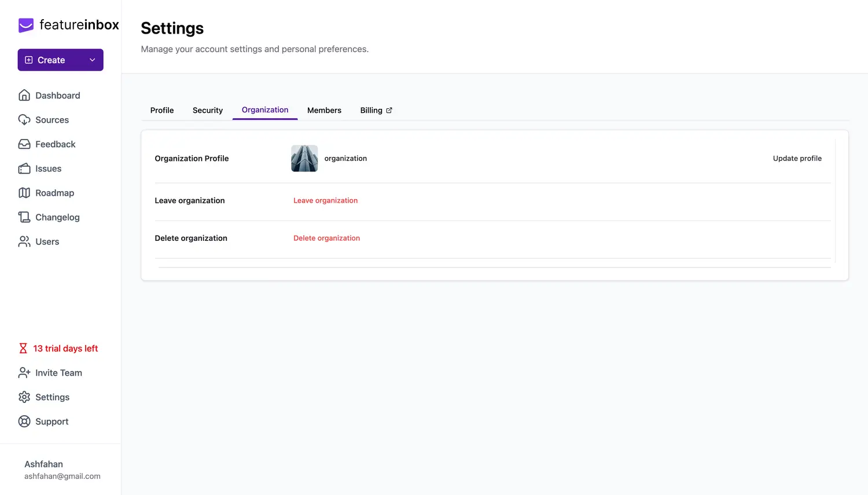Select the Issues ticket icon
868x495 pixels.
pos(24,168)
